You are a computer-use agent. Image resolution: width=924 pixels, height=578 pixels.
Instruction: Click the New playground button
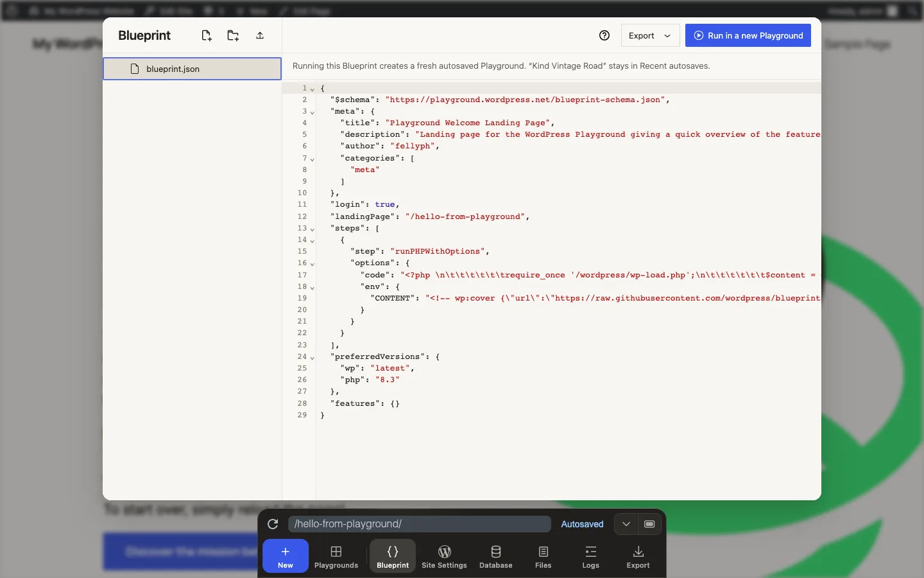point(286,556)
